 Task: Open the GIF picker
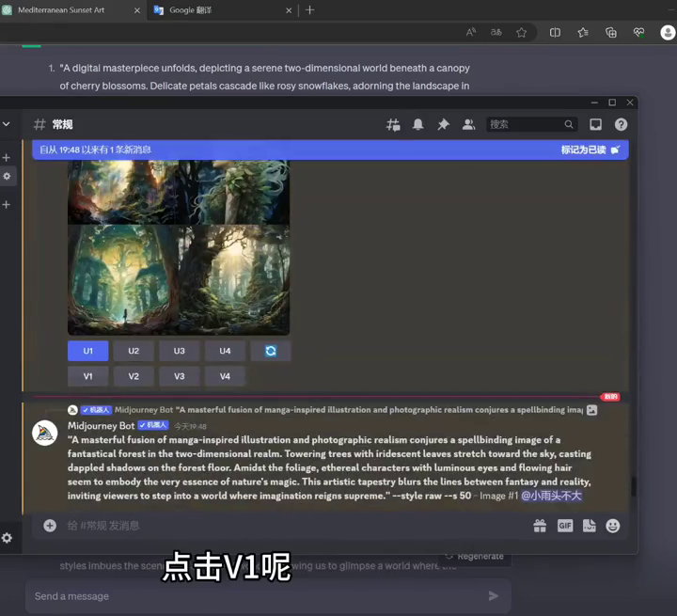(x=565, y=526)
